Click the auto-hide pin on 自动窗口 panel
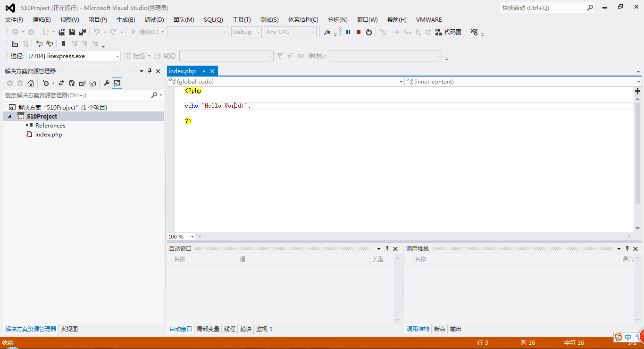 click(387, 249)
